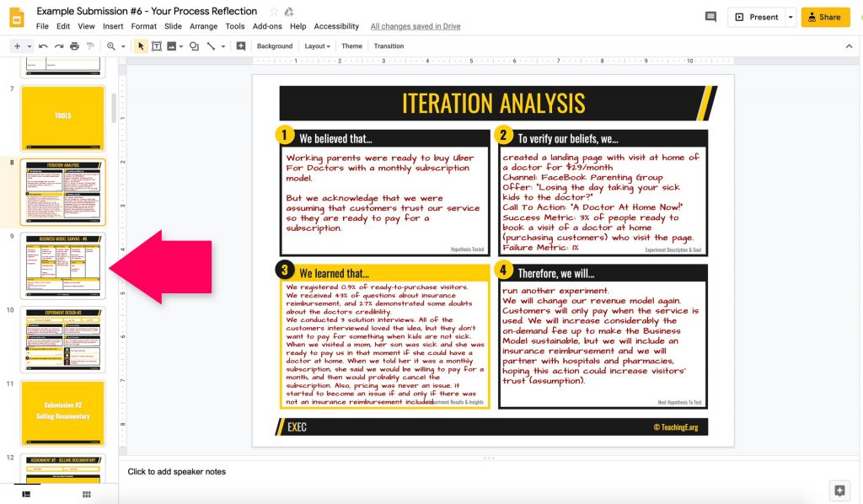Click the yellow Share button

point(824,17)
